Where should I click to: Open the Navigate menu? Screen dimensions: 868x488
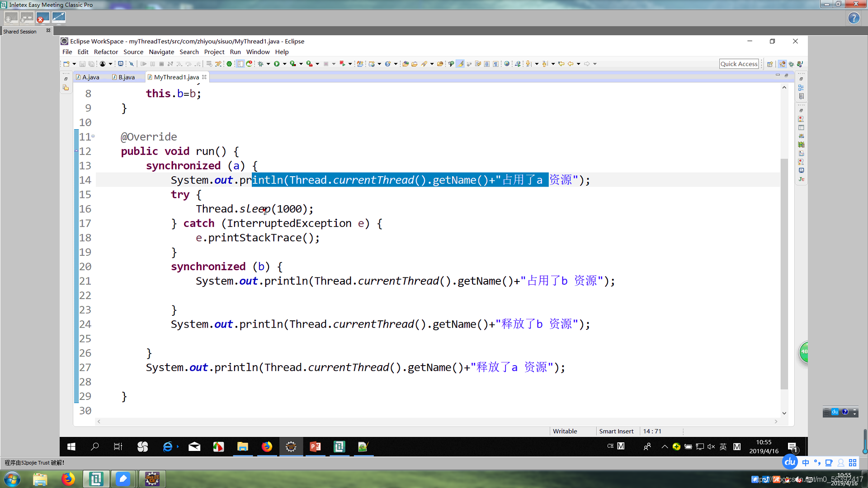click(161, 52)
